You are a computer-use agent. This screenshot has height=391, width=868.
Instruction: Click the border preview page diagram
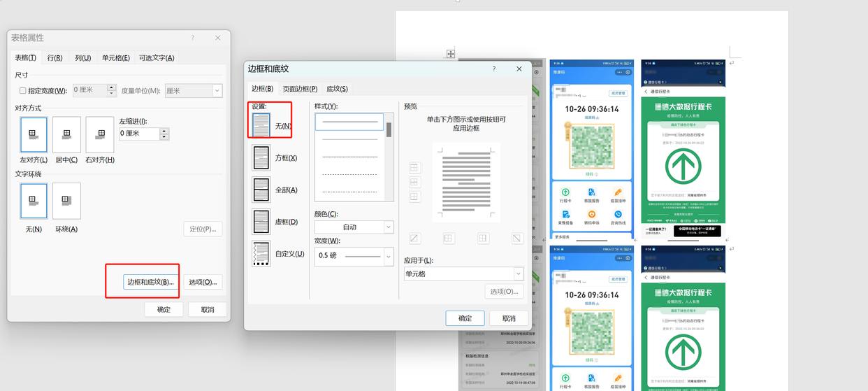click(466, 181)
